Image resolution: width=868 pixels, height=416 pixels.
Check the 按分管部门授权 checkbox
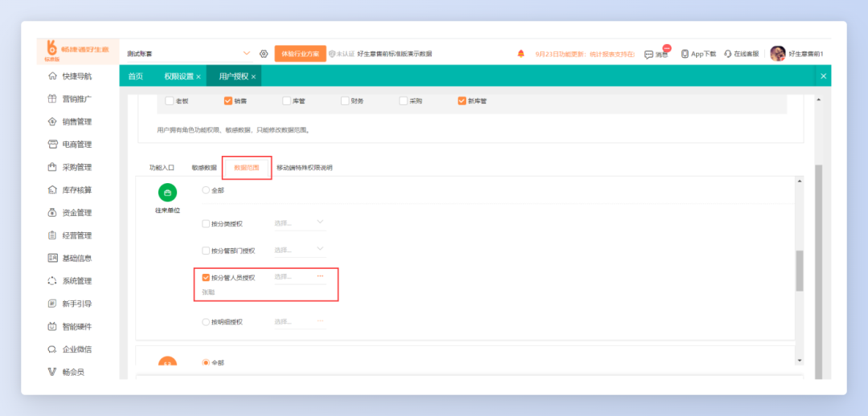[206, 251]
